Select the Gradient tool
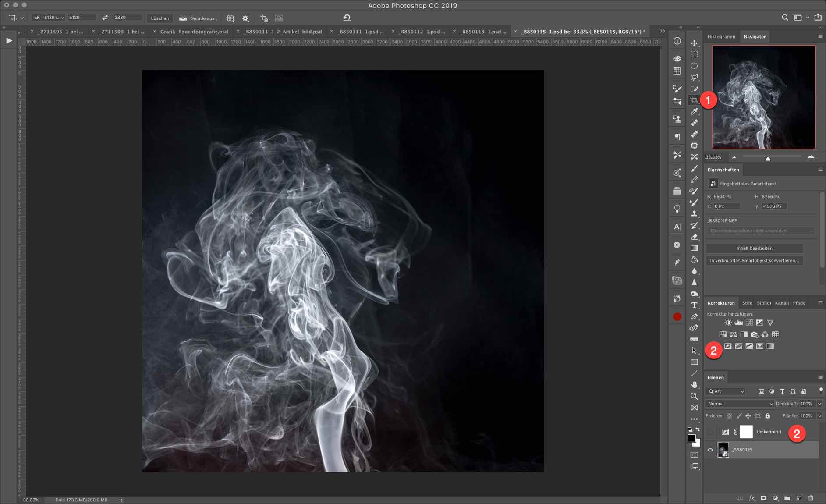The image size is (826, 504). point(694,248)
